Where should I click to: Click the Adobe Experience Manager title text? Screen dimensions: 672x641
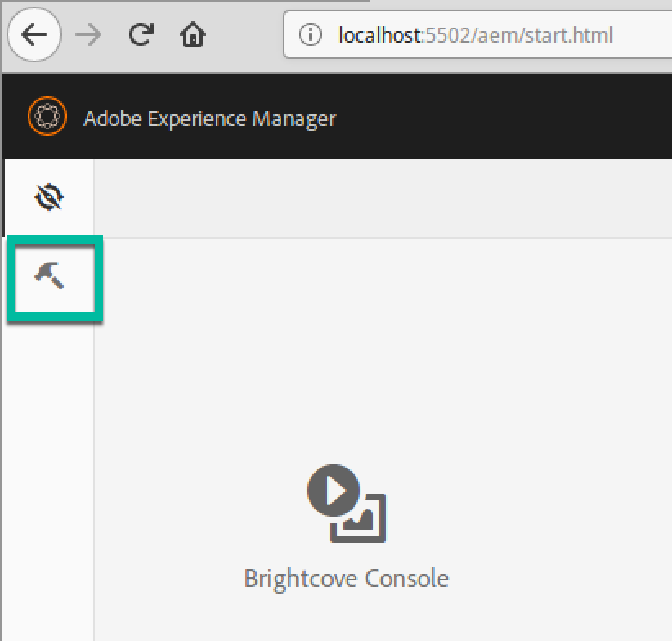[209, 119]
